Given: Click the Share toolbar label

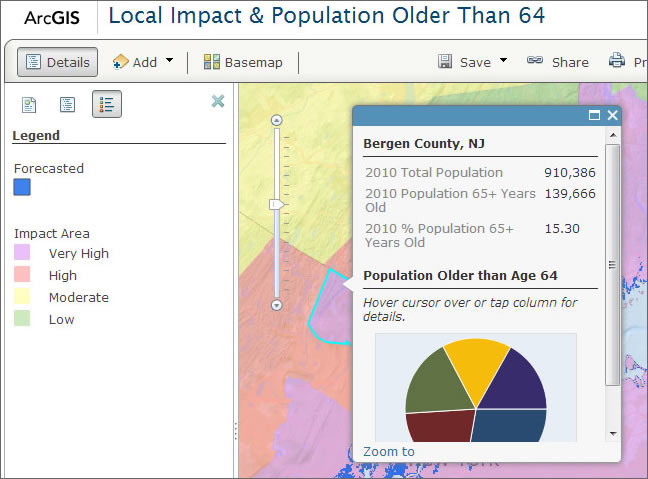Looking at the screenshot, I should [570, 62].
